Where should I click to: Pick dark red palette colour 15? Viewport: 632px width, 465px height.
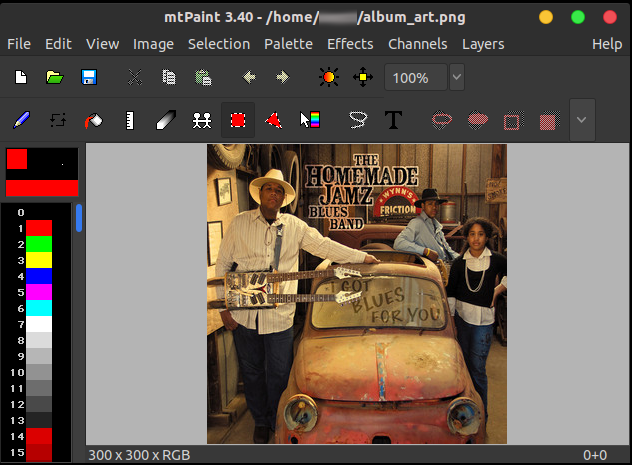[x=39, y=453]
